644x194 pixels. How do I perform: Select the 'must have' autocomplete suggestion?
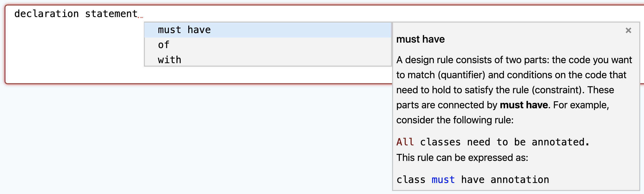pyautogui.click(x=268, y=30)
